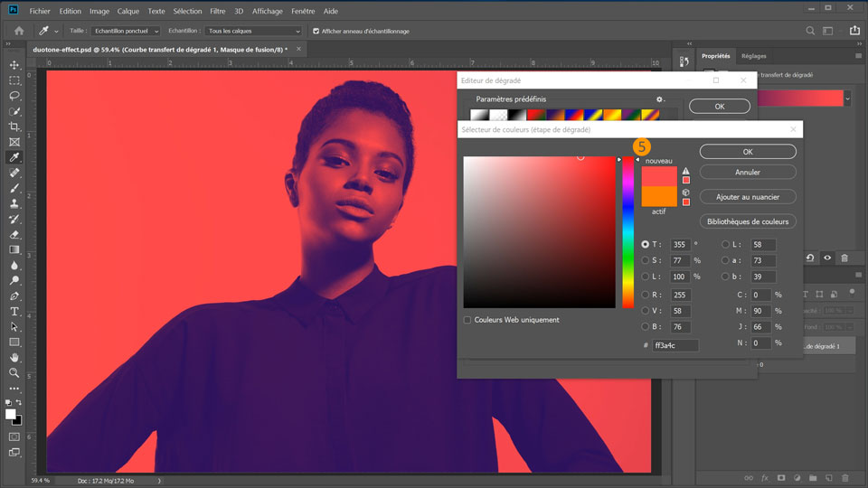Viewport: 868px width, 488px height.
Task: Click Annuler in the color picker
Action: (748, 172)
